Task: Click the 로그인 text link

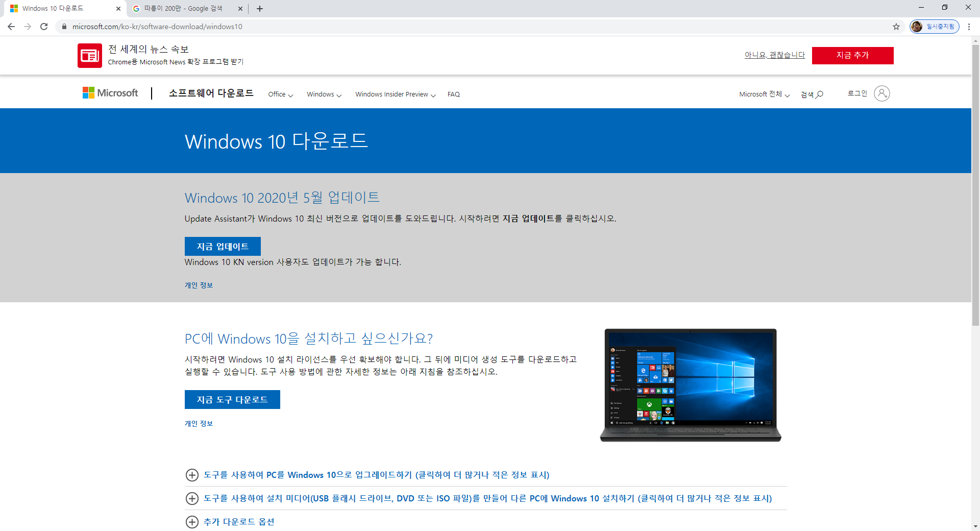Action: point(857,93)
